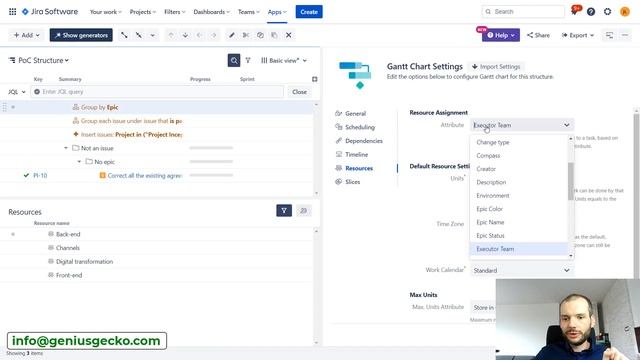Collapse the Not an issue folder
This screenshot has width=640, height=360.
pyautogui.click(x=66, y=148)
